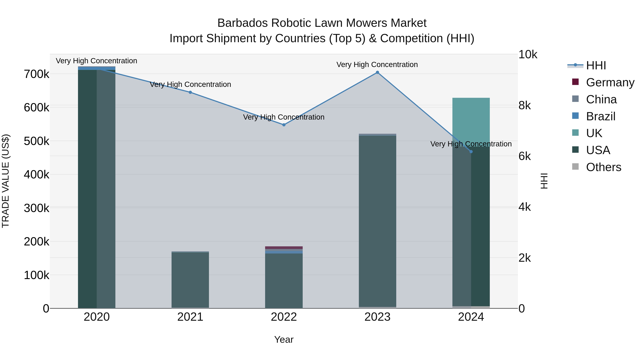644x362 pixels.
Task: Toggle the China legend entry
Action: coord(594,99)
